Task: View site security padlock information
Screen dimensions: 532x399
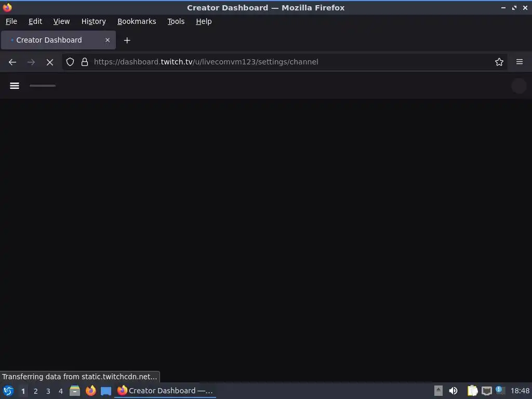Action: click(85, 62)
